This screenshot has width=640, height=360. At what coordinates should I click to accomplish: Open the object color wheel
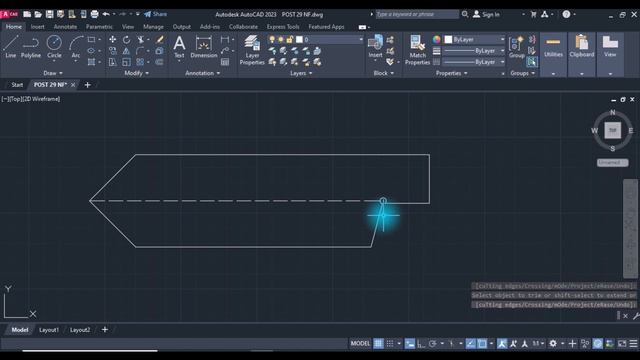(x=437, y=40)
